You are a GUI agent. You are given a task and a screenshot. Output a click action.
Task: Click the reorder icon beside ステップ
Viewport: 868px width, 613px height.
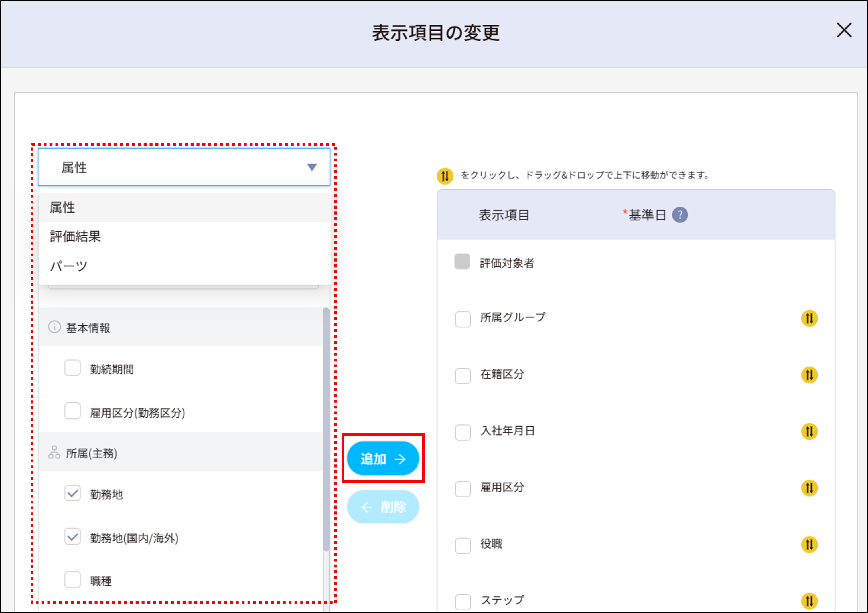(810, 601)
